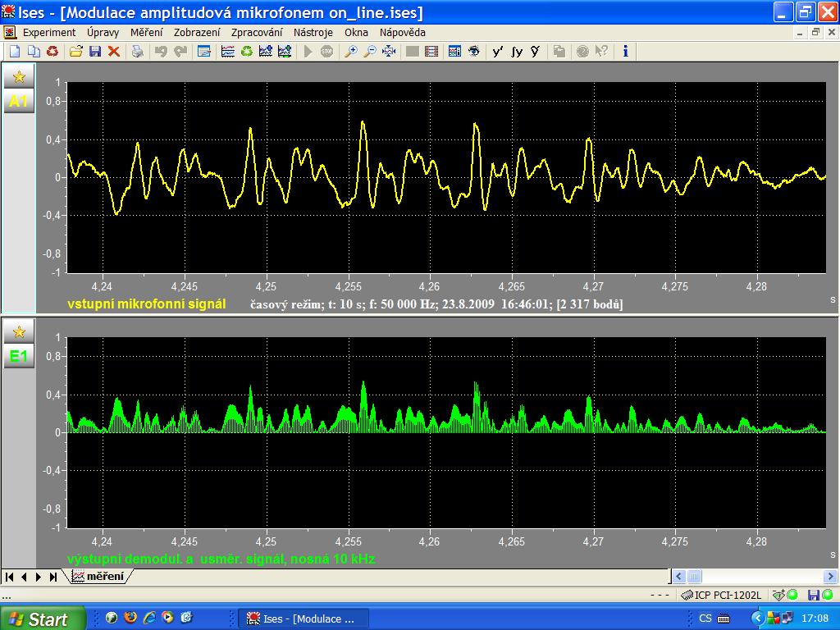Image resolution: width=840 pixels, height=630 pixels.
Task: Click the context help cursor-question icon
Action: tap(601, 52)
